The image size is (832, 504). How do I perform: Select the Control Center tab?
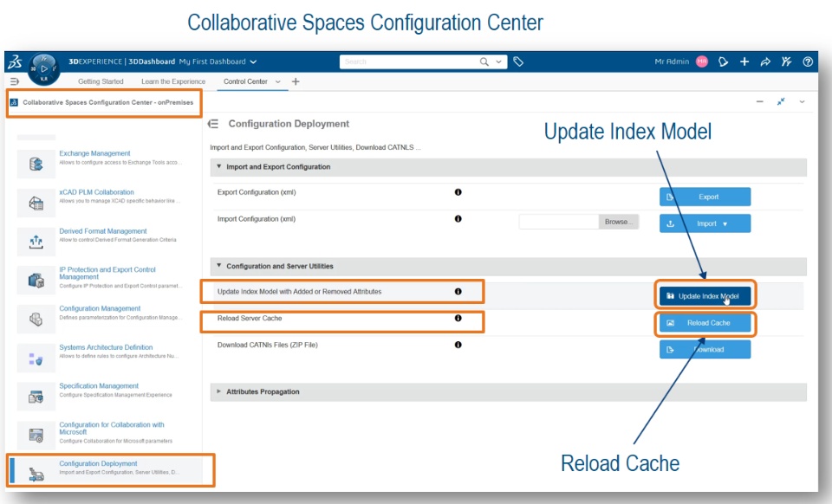click(x=245, y=81)
